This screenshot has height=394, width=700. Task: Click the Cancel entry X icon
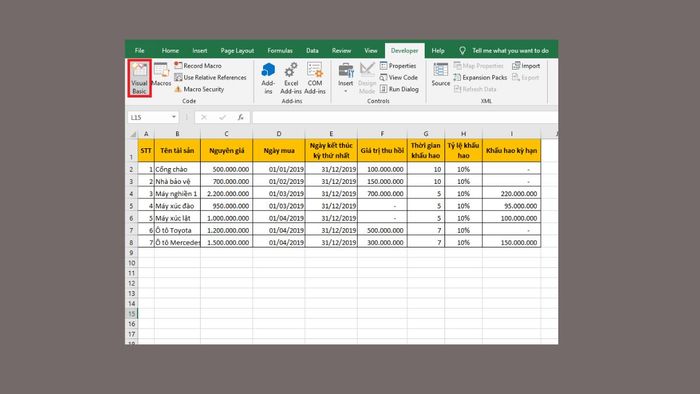tap(204, 117)
